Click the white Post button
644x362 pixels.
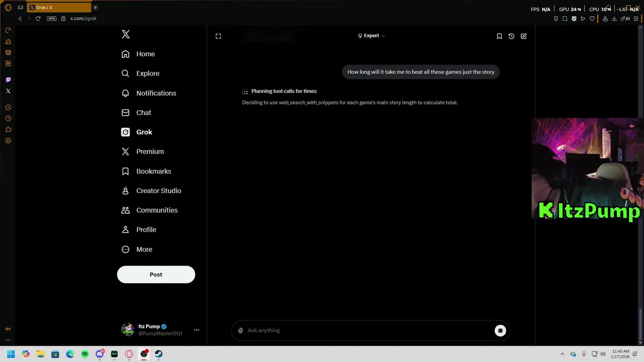tap(156, 275)
